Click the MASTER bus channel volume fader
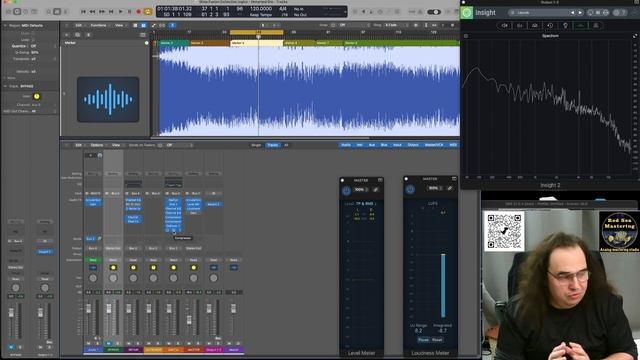Image resolution: width=640 pixels, height=360 pixels. tap(189, 320)
